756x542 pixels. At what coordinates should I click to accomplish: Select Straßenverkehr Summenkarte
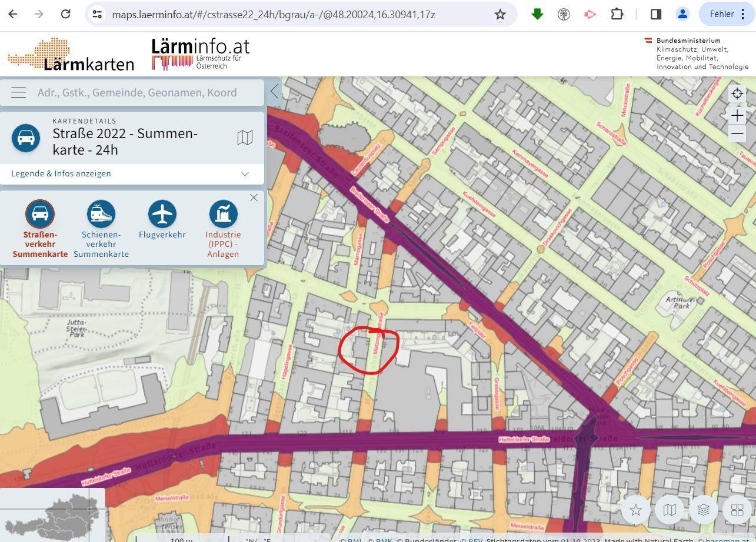point(40,229)
